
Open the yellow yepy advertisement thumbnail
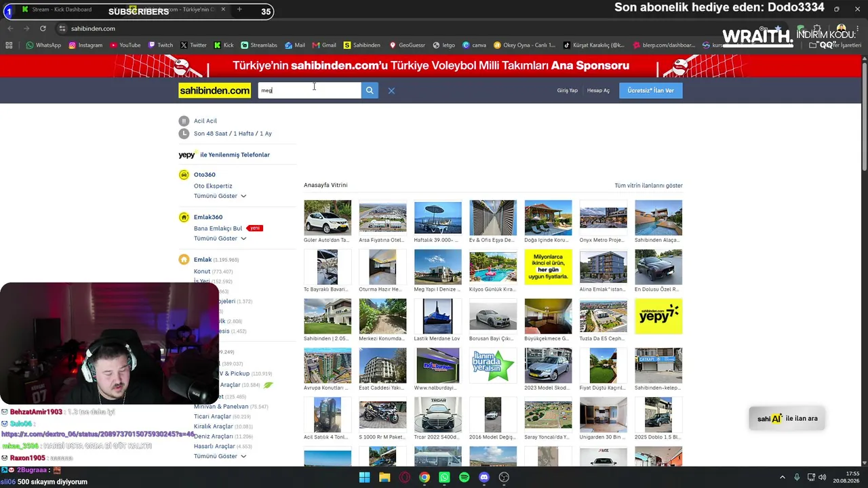click(x=658, y=316)
